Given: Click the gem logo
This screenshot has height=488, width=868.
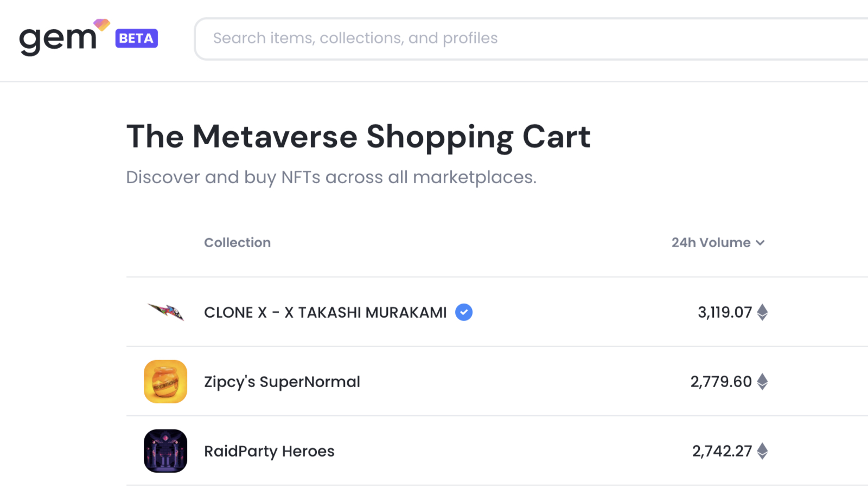Looking at the screenshot, I should pyautogui.click(x=58, y=38).
